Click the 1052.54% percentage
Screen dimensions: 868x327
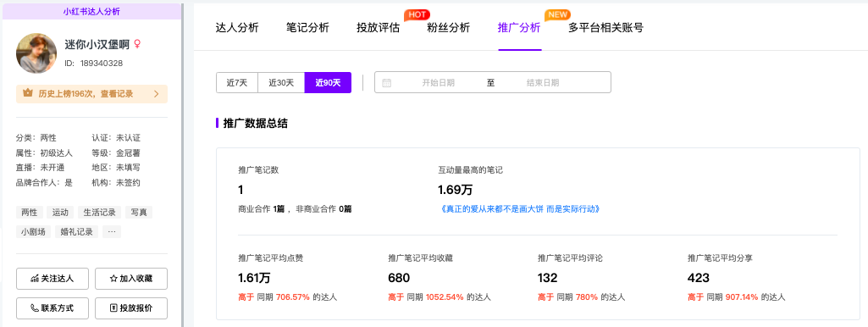pos(445,297)
